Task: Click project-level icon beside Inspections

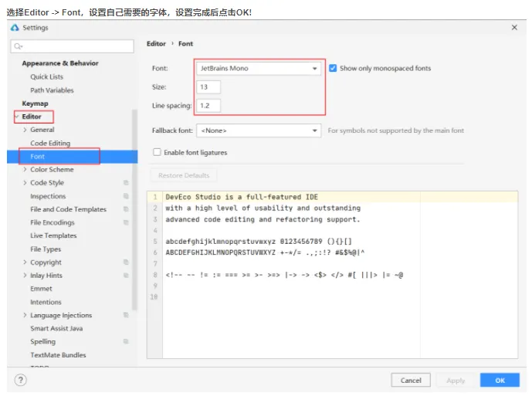Action: (x=126, y=196)
